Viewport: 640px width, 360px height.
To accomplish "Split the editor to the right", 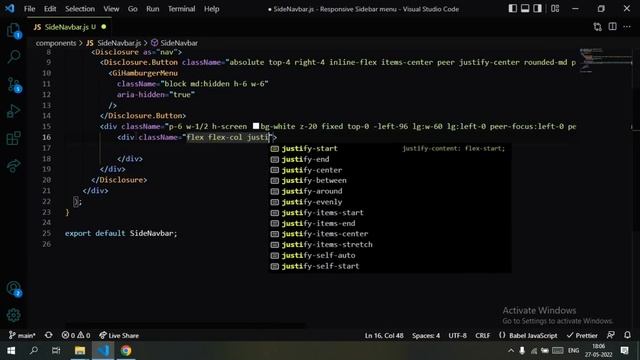I will 612,27.
